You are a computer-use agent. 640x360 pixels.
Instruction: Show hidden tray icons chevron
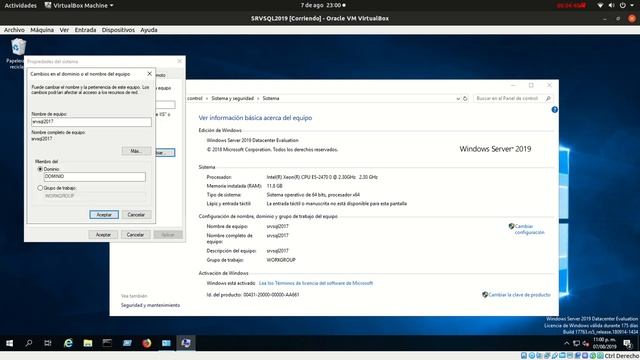pos(566,343)
